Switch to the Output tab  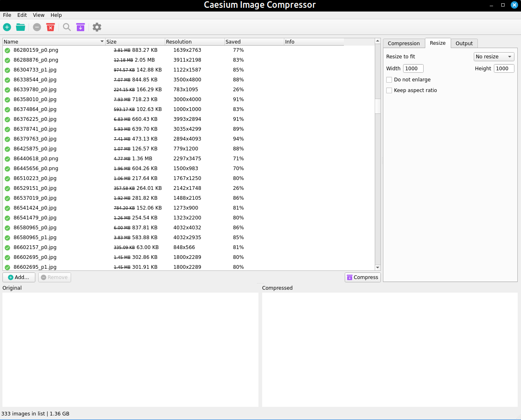point(464,43)
